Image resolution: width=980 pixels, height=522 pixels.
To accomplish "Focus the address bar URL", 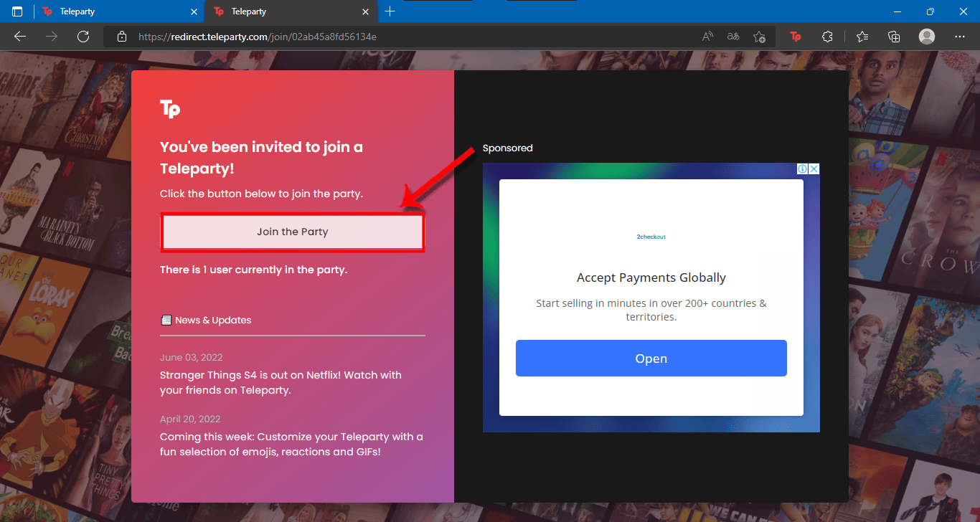I will [x=258, y=37].
